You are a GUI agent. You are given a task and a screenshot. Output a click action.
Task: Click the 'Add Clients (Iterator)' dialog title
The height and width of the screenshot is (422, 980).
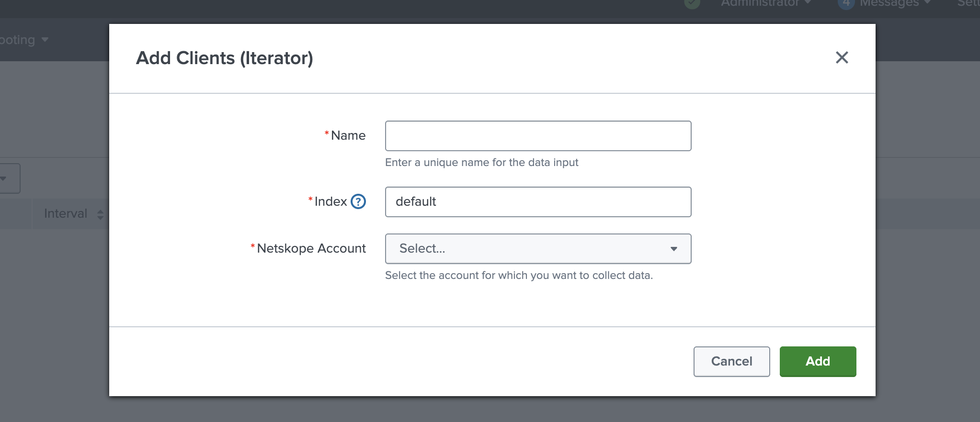pos(225,58)
